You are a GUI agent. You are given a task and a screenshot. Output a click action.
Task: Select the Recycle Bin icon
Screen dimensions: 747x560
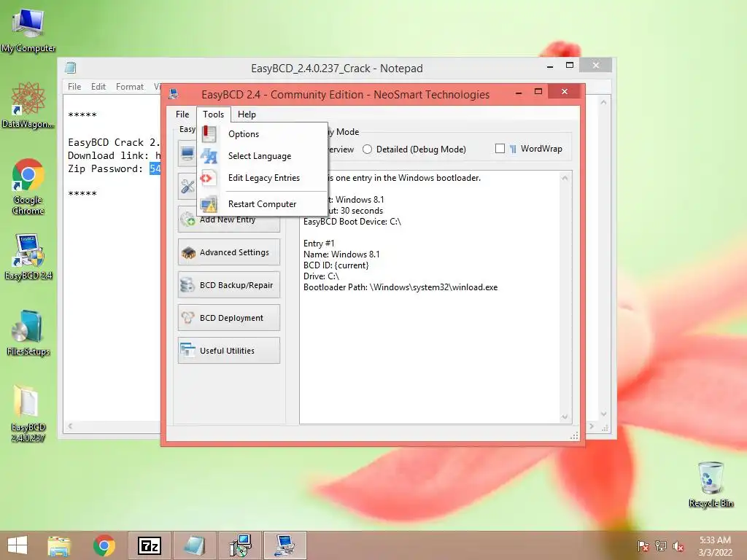[x=711, y=485]
